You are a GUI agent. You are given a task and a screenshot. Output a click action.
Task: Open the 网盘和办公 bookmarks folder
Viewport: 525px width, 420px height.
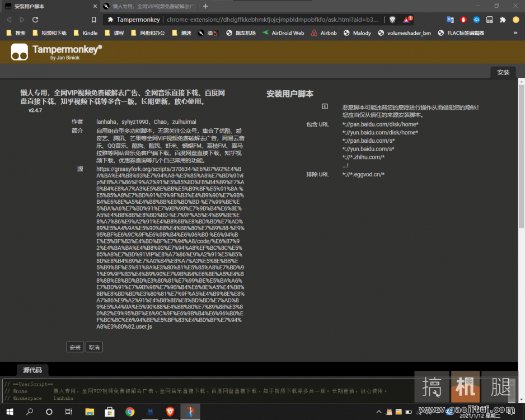(x=148, y=33)
